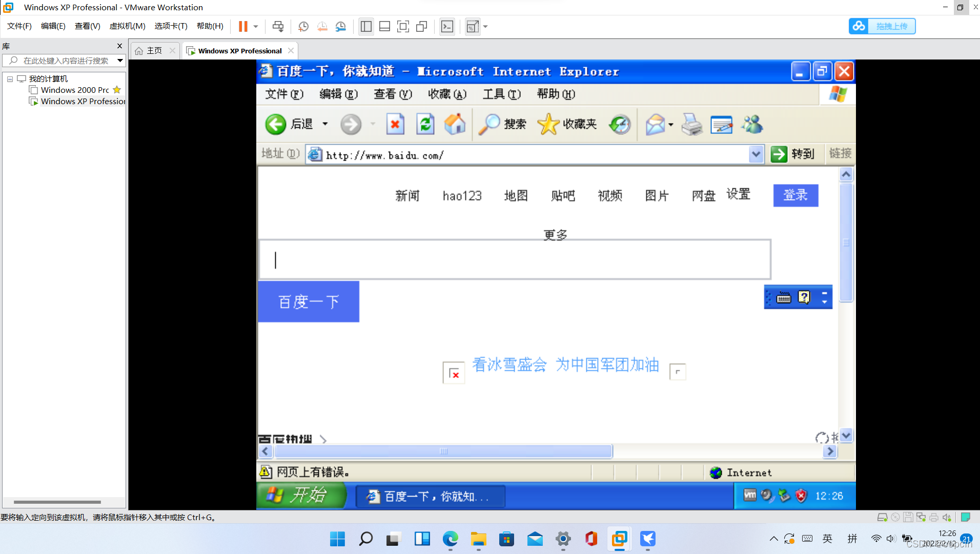The height and width of the screenshot is (554, 980).
Task: Click the Baidu 登录 button
Action: pyautogui.click(x=795, y=195)
